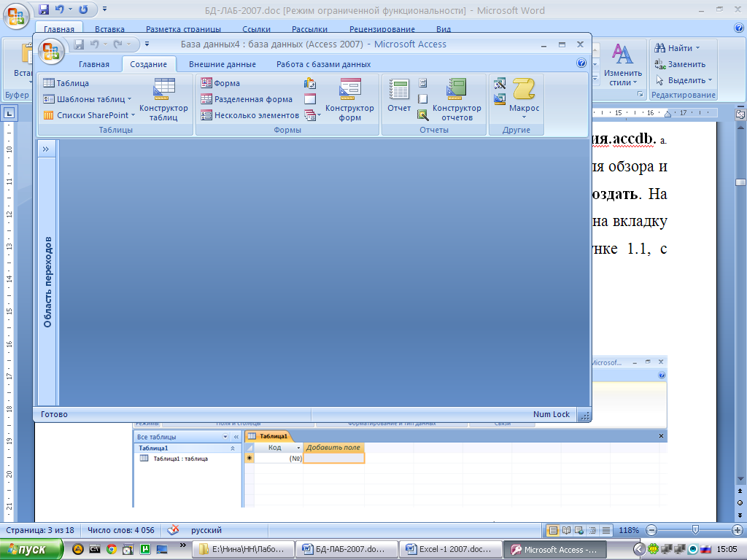Switch to Outline view button
The height and width of the screenshot is (560, 747).
coord(592,530)
